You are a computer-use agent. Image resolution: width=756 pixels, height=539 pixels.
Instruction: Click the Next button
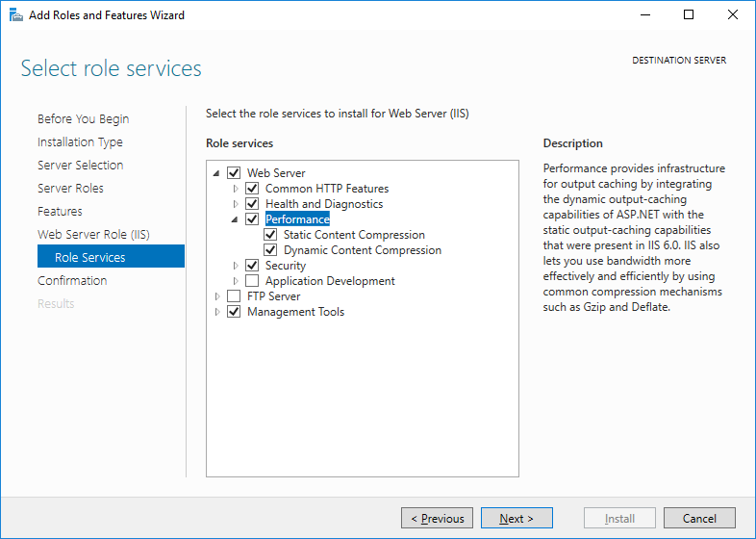pyautogui.click(x=517, y=518)
